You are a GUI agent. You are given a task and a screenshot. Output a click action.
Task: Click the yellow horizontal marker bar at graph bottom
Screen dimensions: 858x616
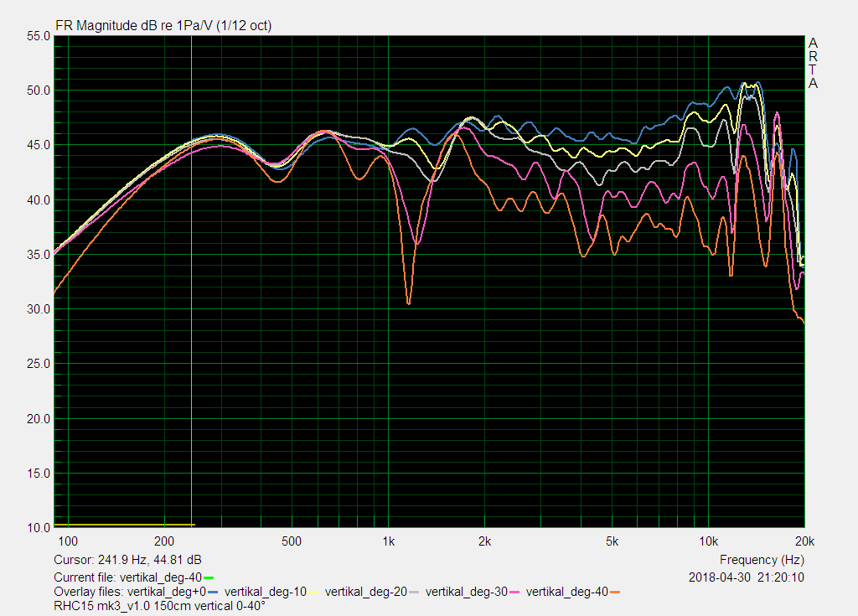click(124, 525)
